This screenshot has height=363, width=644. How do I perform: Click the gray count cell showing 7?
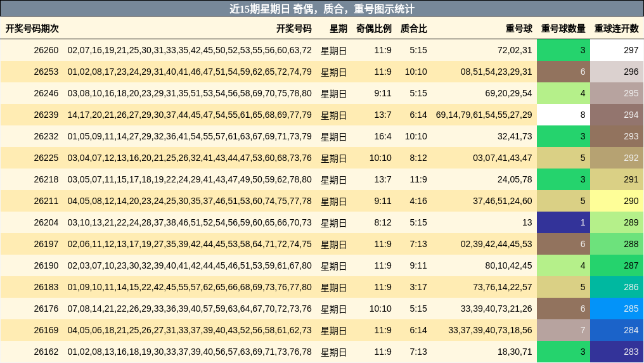pyautogui.click(x=563, y=331)
